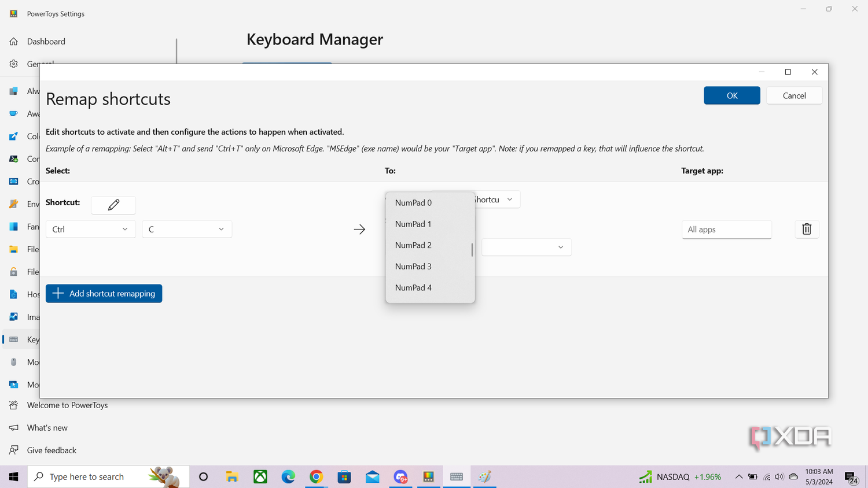Focus the All apps target app field
The height and width of the screenshot is (488, 868).
coord(727,230)
